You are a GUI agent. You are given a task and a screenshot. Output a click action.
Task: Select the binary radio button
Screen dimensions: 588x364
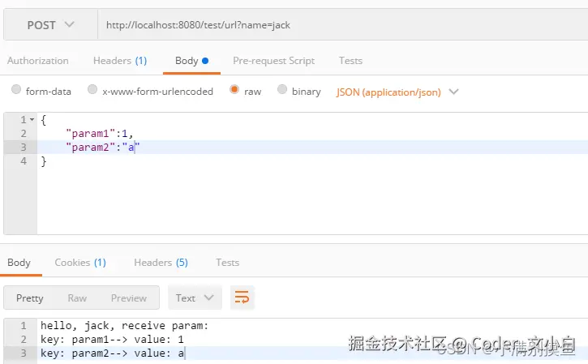tap(282, 89)
